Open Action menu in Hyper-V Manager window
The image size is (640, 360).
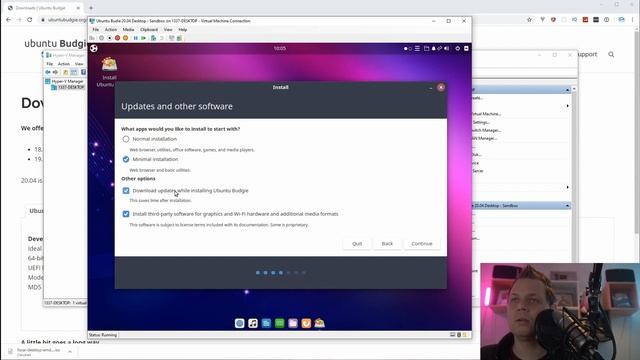coord(64,64)
